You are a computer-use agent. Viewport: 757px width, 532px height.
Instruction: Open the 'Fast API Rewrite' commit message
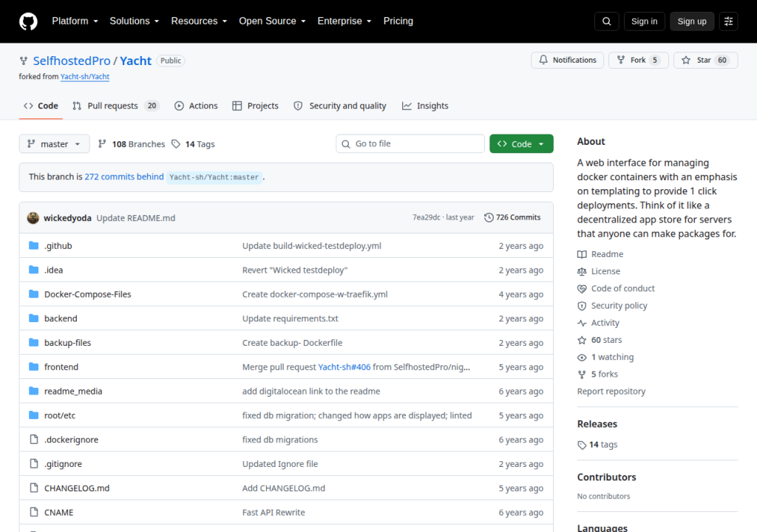click(x=274, y=513)
